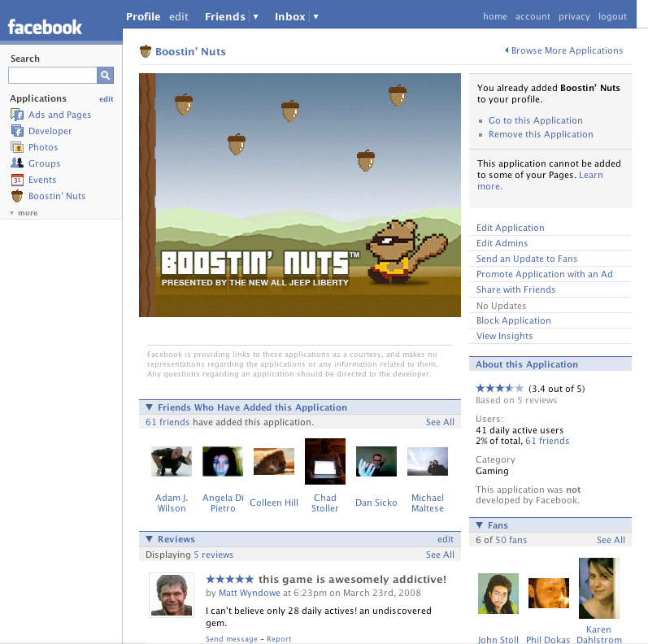Viewport: 648px width, 644px height.
Task: Click edit next to Profile
Action: (x=179, y=17)
